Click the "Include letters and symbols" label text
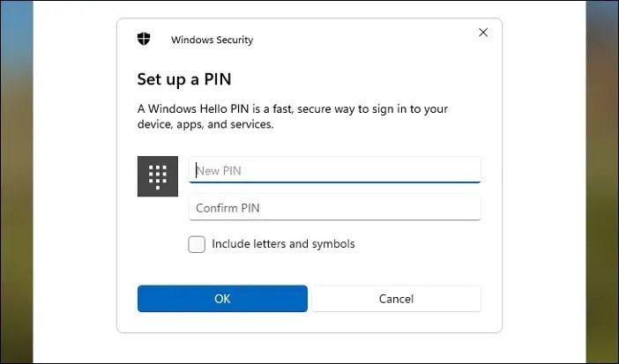619x364 pixels. click(283, 244)
